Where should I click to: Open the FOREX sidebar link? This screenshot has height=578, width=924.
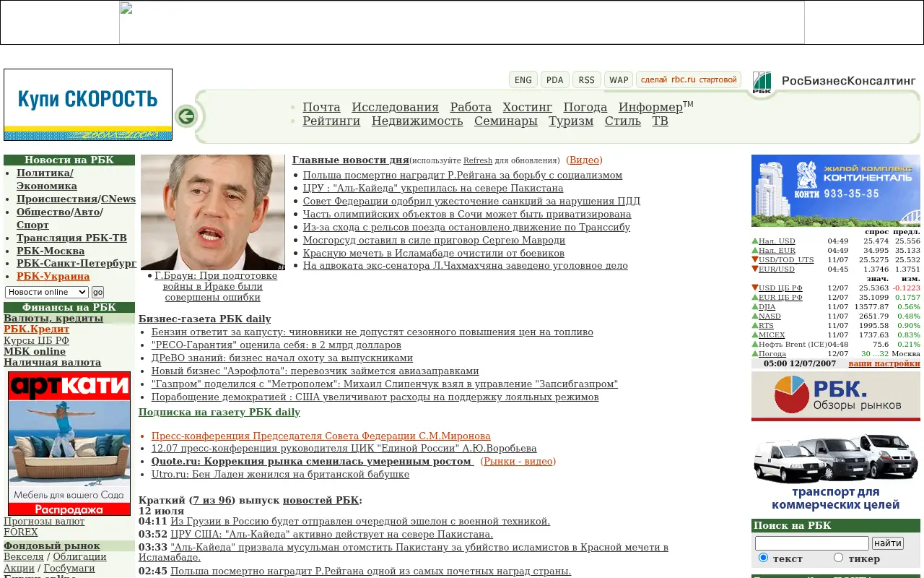[x=21, y=532]
